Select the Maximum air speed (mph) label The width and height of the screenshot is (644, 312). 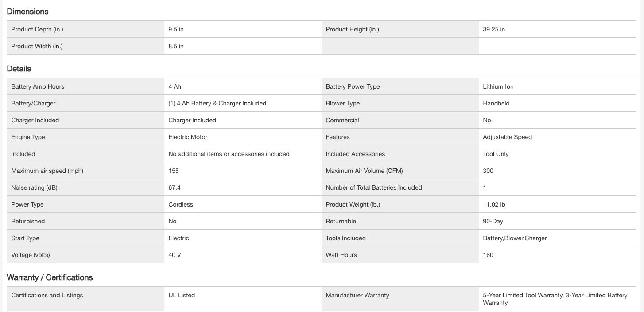coord(47,171)
